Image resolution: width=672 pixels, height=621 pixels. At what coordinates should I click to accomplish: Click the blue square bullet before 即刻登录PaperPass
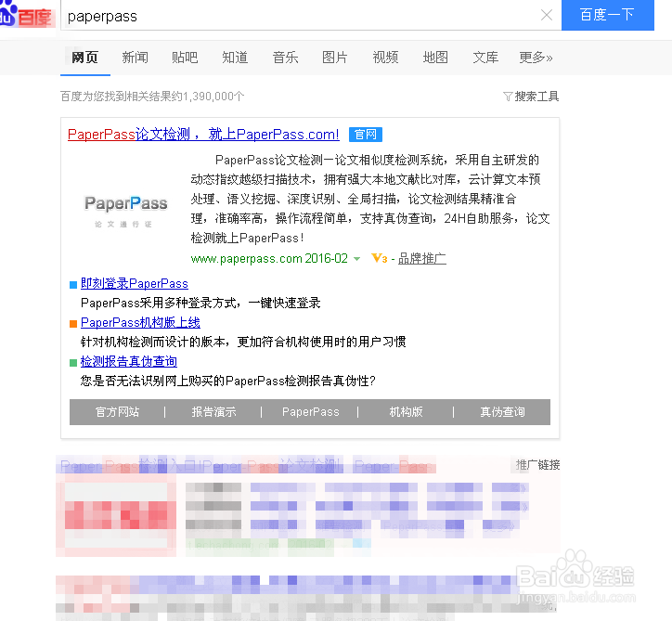click(x=73, y=285)
